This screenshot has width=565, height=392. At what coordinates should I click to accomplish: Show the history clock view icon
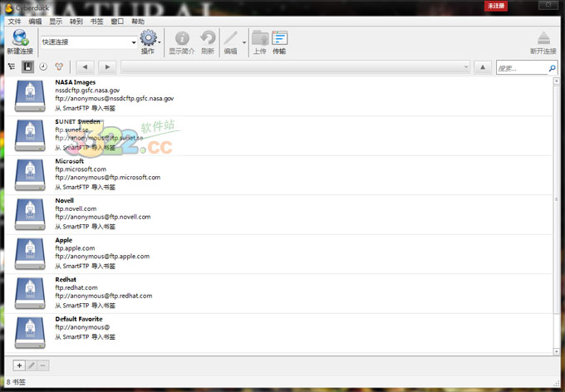[x=43, y=66]
